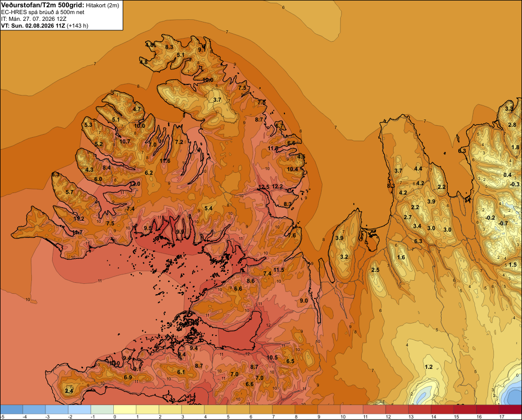Click the 11.6 temperature label
Image resolution: width=522 pixels, height=420 pixels.
point(165,161)
